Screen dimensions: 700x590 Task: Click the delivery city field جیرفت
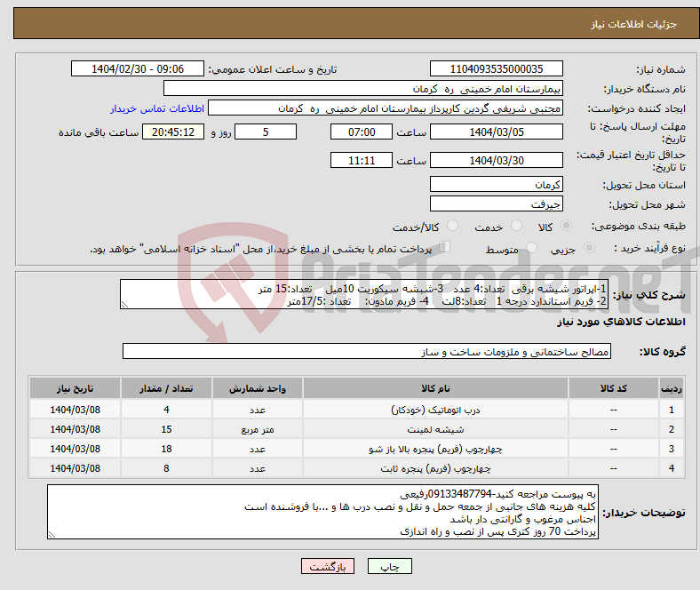pos(496,203)
